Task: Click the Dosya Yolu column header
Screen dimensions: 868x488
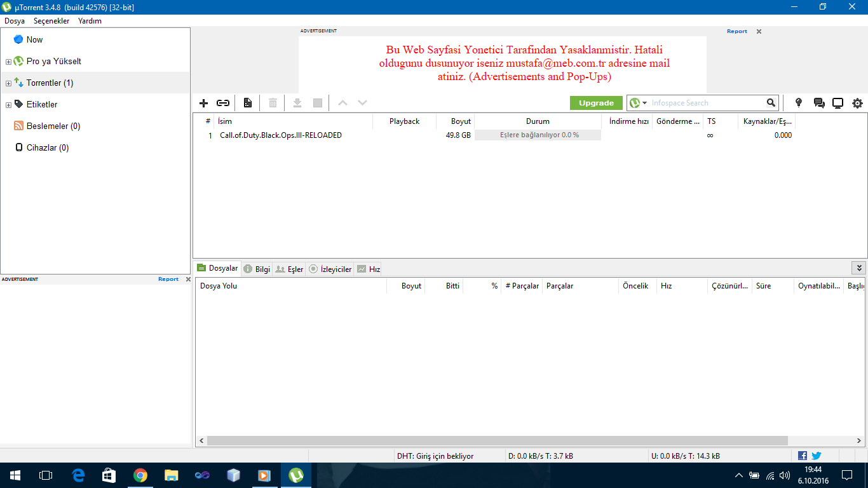Action: (291, 286)
